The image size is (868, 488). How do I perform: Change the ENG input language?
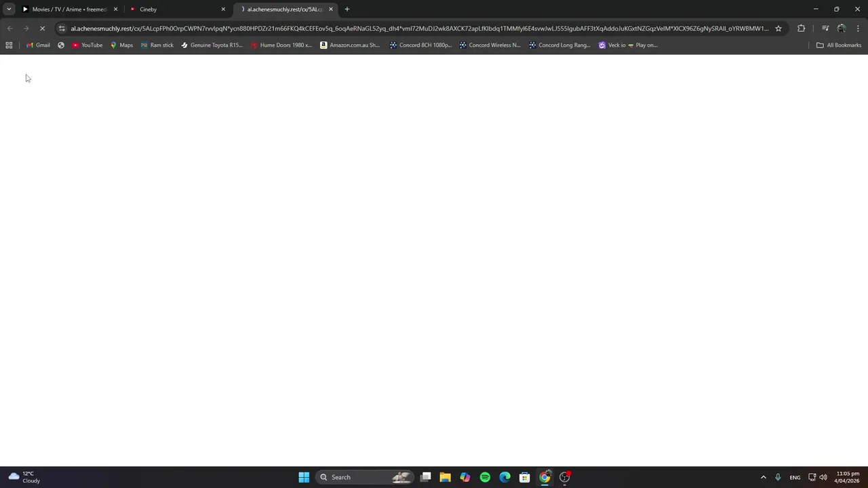[x=795, y=477]
